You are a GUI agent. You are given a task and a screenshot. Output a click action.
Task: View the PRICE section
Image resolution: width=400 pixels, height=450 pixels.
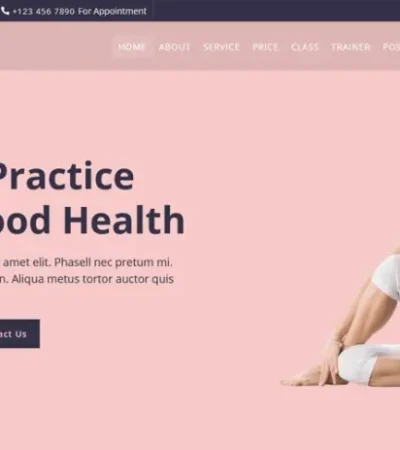[265, 47]
